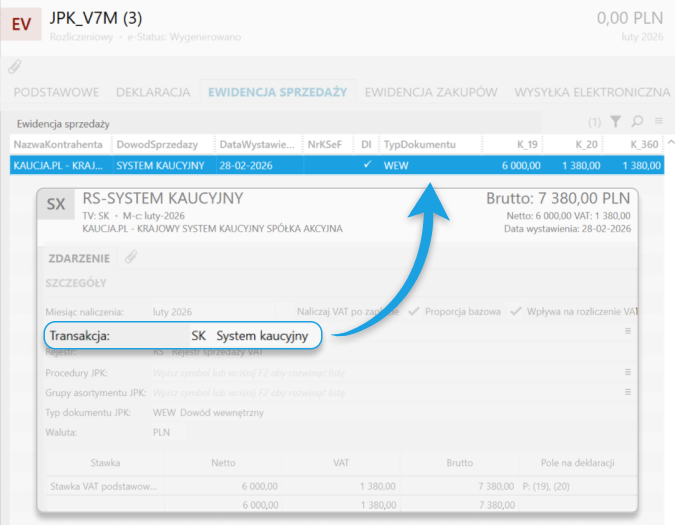675x525 pixels.
Task: Open the list menu icon beside search
Action: click(658, 122)
